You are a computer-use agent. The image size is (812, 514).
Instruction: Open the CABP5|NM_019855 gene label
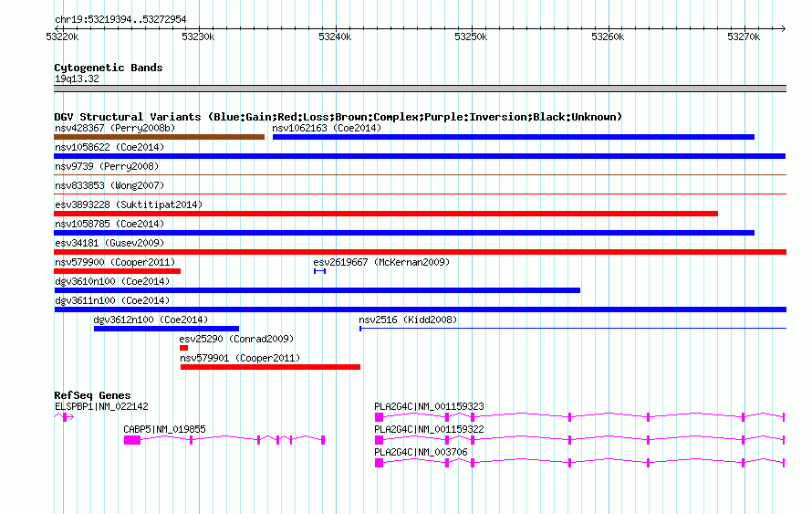coord(164,429)
